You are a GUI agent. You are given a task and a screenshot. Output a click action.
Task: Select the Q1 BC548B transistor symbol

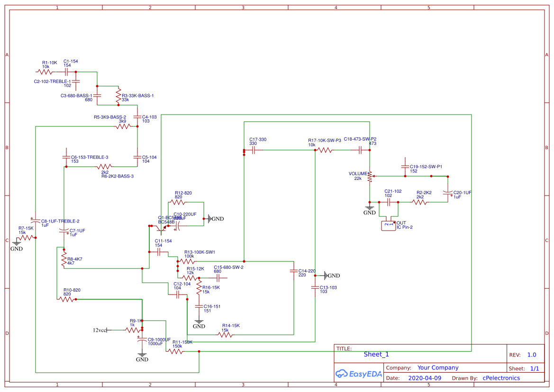(161, 229)
